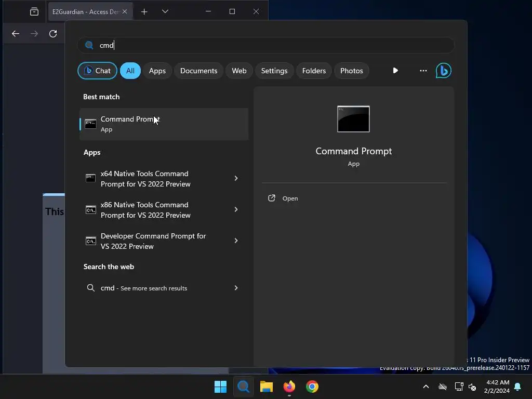Click the Bing icon at top right
The height and width of the screenshot is (399, 532).
[444, 71]
